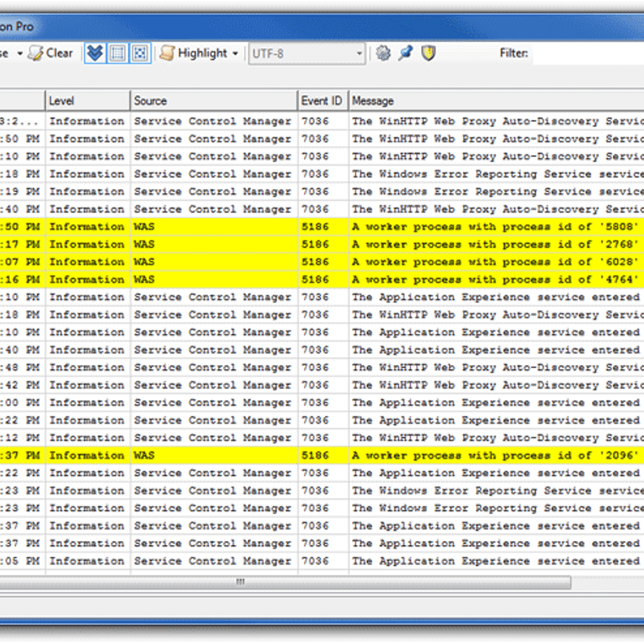Click the Highlight scroll icon
The width and height of the screenshot is (644, 644).
tap(167, 53)
